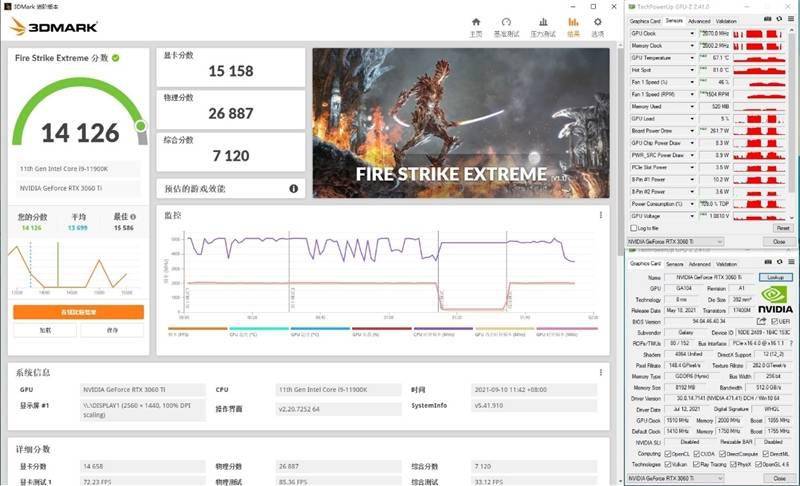
Task: Click the refresh icon in the GPU-Z Graphics Card window
Action: point(780,262)
